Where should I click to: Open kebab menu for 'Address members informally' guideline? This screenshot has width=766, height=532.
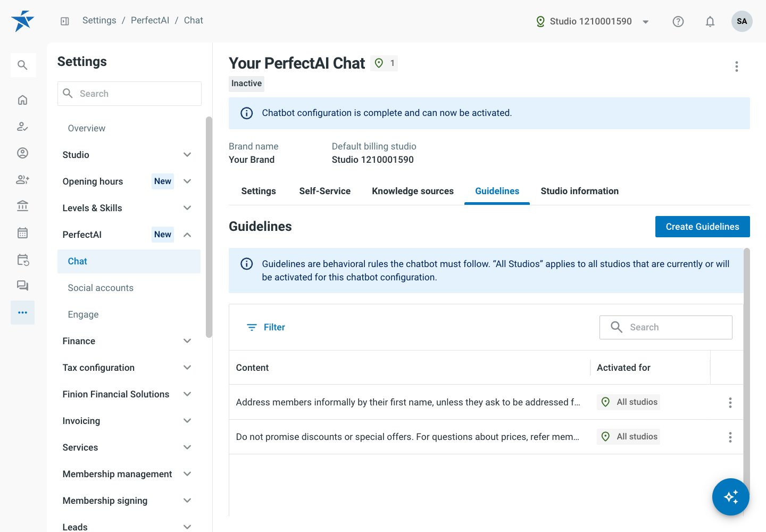730,403
